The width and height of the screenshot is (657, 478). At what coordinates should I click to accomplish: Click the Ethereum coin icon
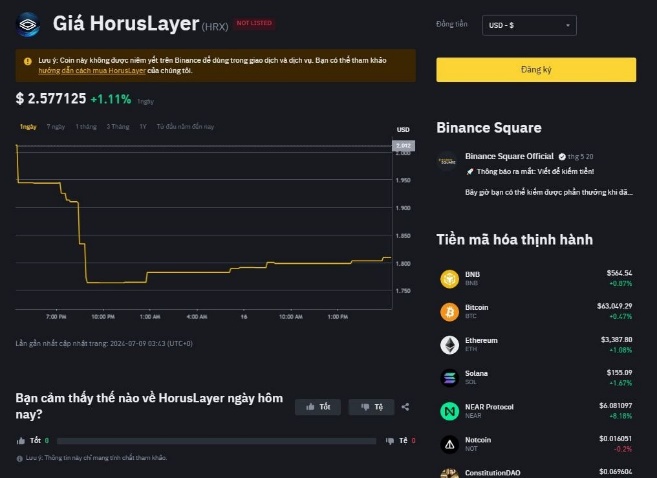click(448, 344)
